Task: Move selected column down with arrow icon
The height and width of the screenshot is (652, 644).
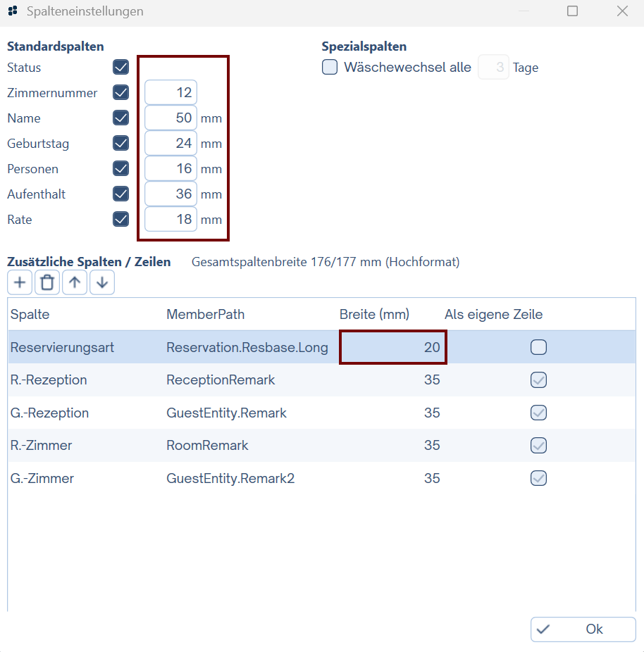Action: coord(102,283)
